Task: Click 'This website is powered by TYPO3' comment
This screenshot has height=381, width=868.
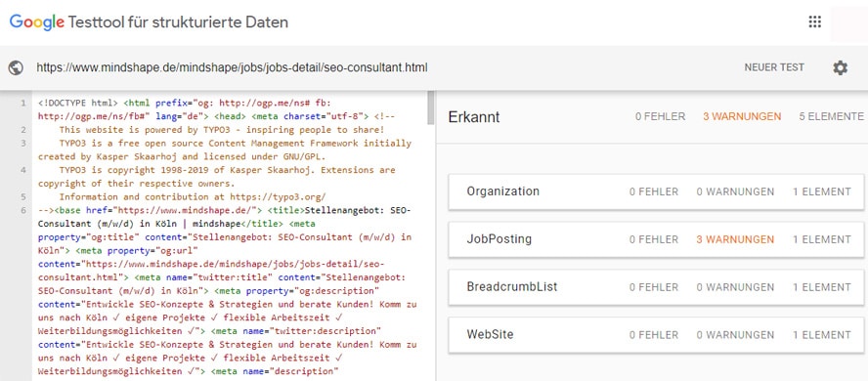Action: (222, 130)
